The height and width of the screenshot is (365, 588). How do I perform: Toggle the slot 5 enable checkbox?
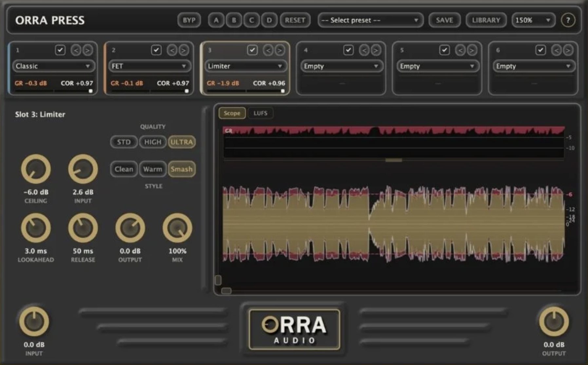[x=444, y=50]
